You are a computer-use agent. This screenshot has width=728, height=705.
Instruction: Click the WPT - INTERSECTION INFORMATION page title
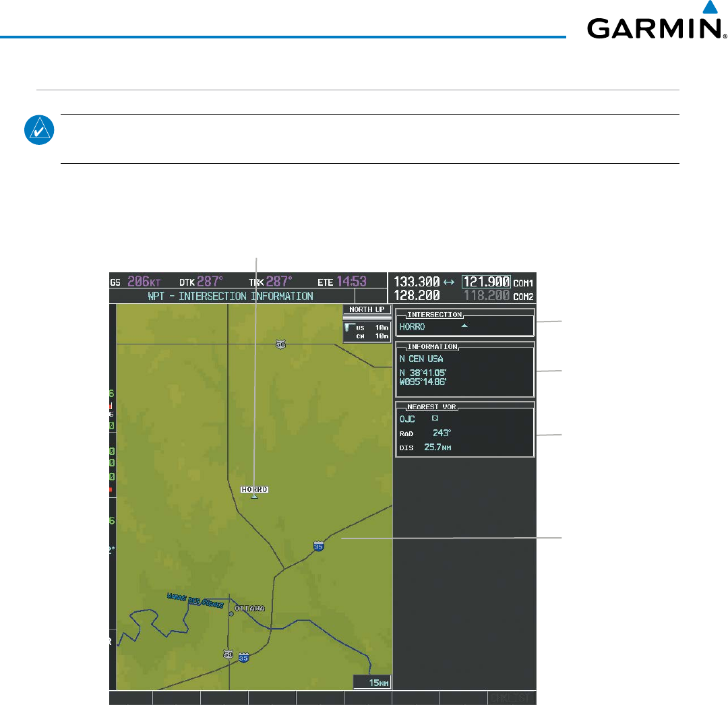(231, 296)
